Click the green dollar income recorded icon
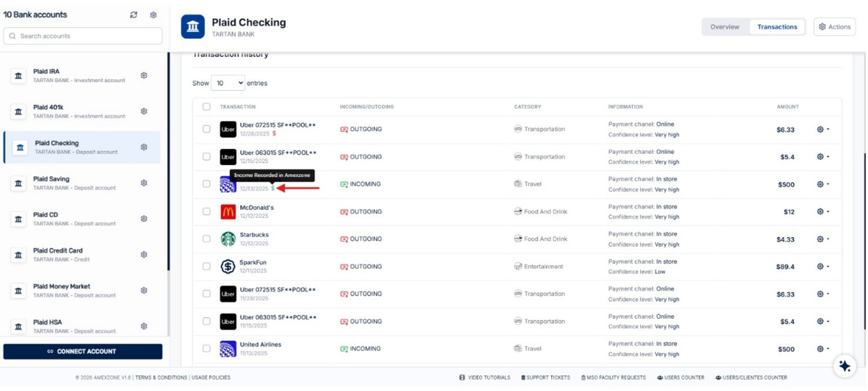 (273, 189)
